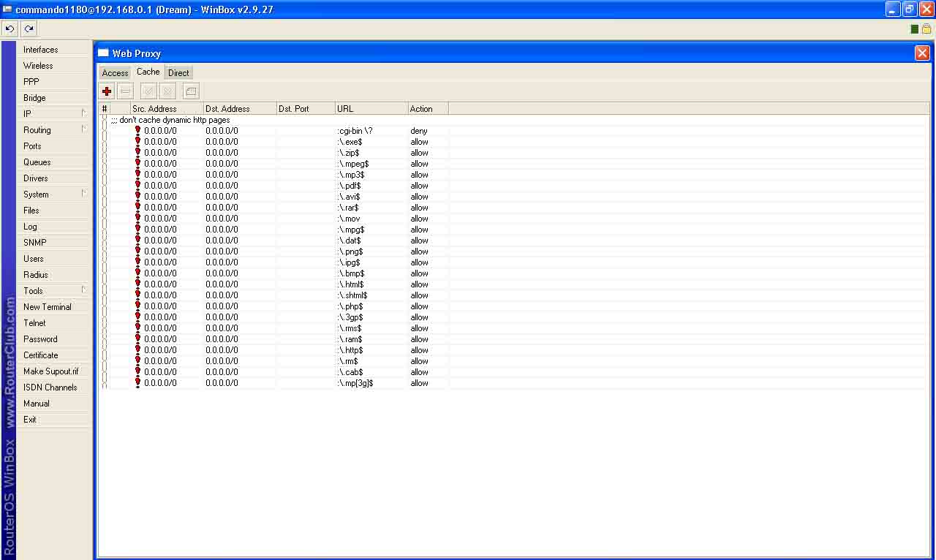Click the red pin icon of .pdf$ rule
The image size is (936, 560).
137,185
